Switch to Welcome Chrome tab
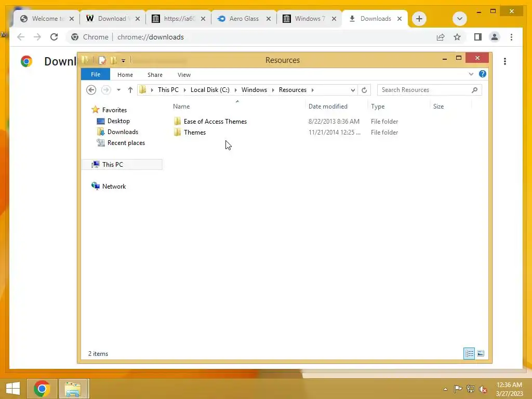The height and width of the screenshot is (399, 532). (47, 19)
